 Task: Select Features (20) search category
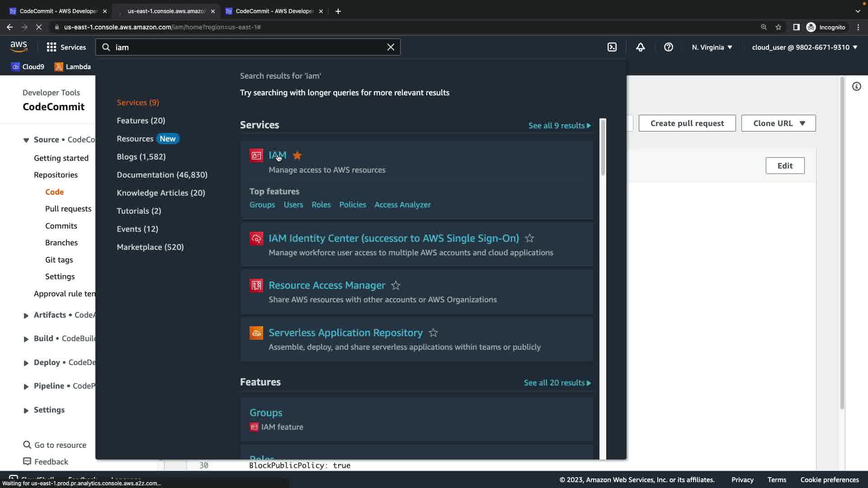point(141,121)
